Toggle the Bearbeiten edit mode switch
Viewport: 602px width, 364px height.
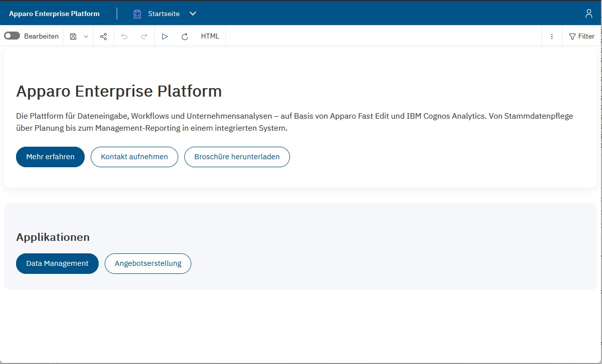[12, 36]
